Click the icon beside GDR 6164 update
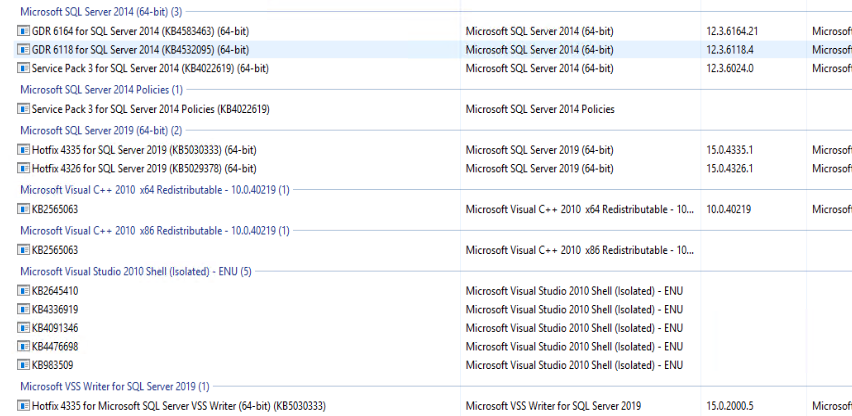Image resolution: width=852 pixels, height=416 pixels. 23,31
